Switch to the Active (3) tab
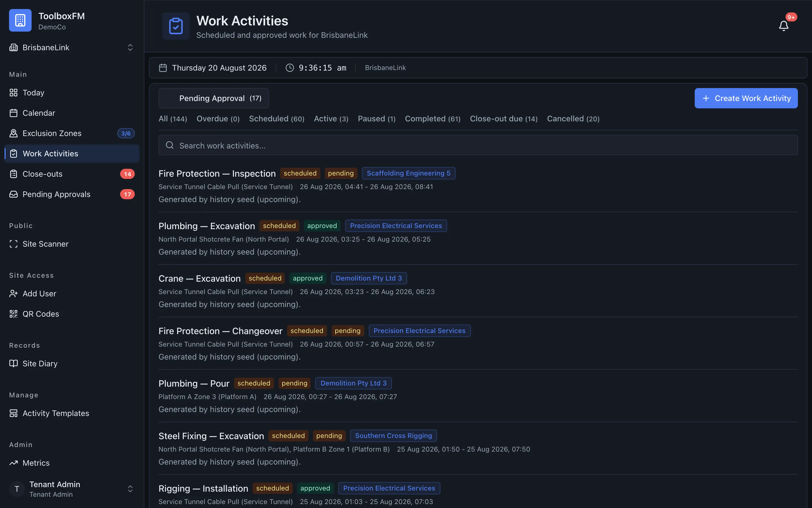The height and width of the screenshot is (508, 812). click(x=331, y=119)
